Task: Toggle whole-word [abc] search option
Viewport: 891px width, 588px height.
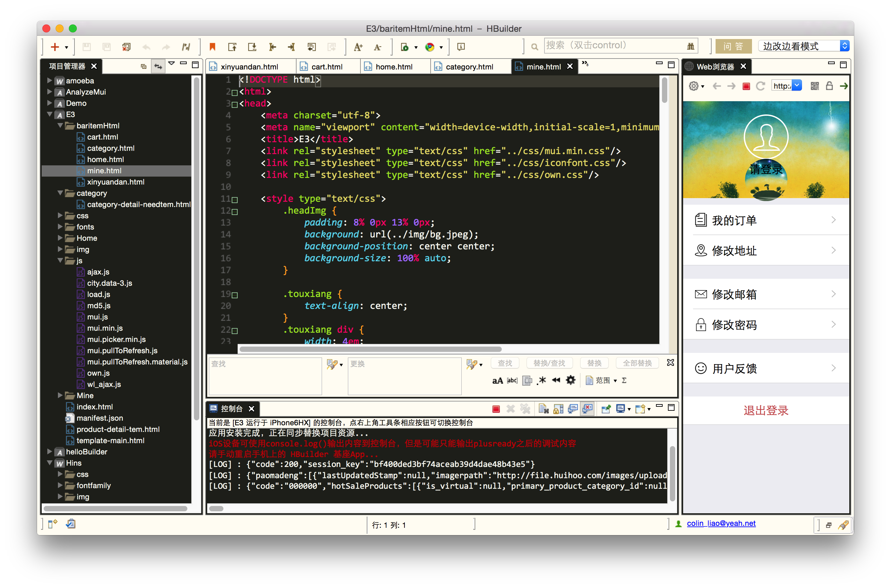Action: [512, 381]
